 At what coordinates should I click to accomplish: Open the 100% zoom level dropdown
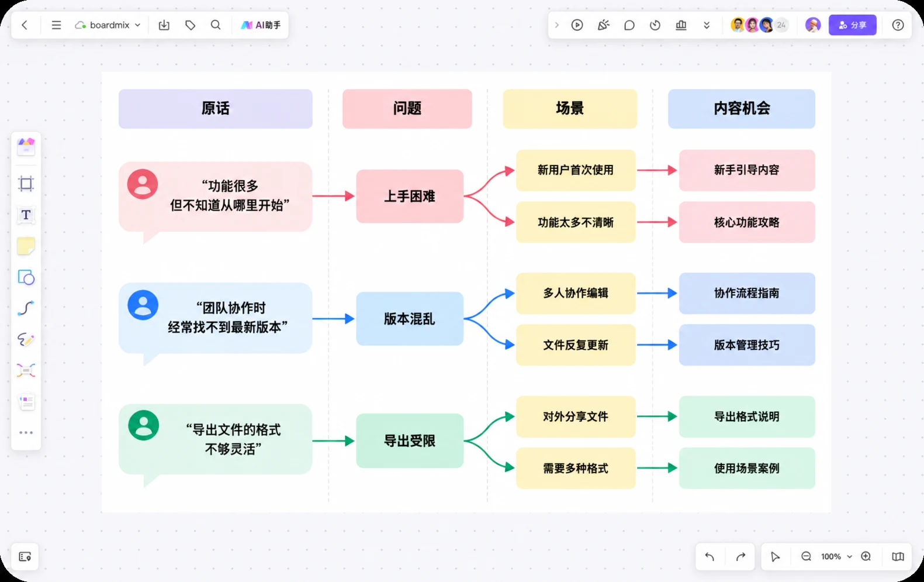point(836,557)
